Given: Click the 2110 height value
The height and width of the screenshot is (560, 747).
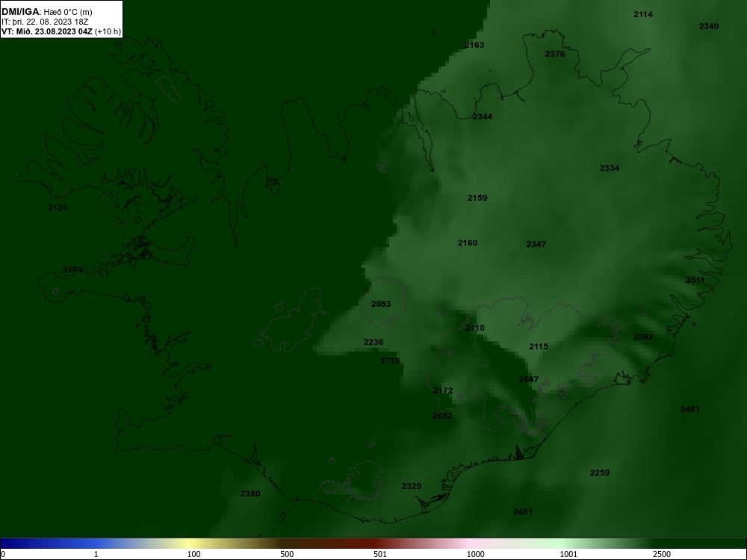Looking at the screenshot, I should [x=474, y=328].
